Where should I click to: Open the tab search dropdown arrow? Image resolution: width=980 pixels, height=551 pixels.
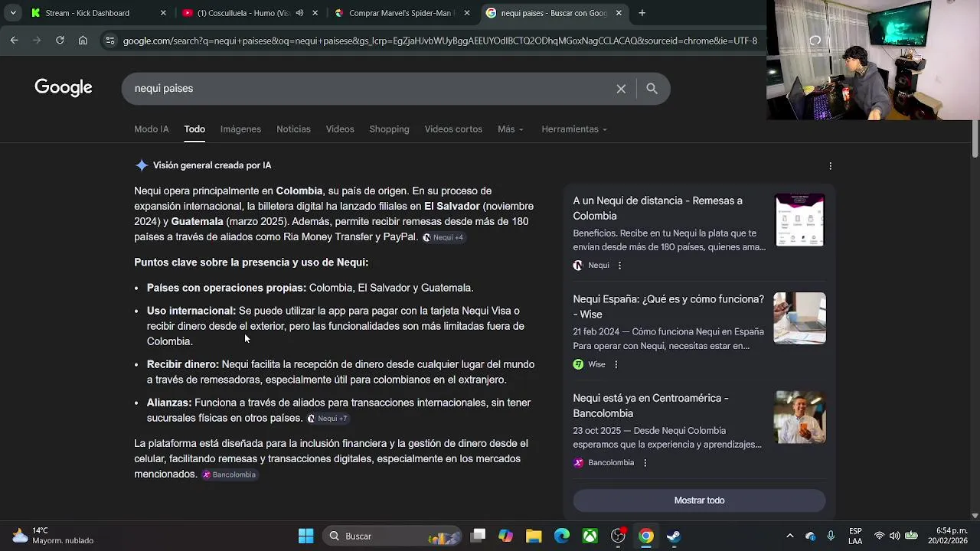pos(13,13)
